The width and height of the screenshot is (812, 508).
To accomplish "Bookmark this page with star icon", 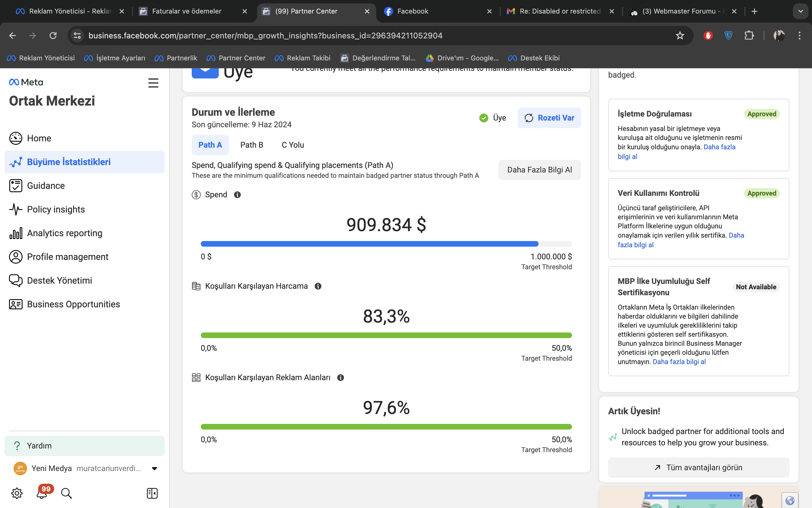I will [x=680, y=35].
